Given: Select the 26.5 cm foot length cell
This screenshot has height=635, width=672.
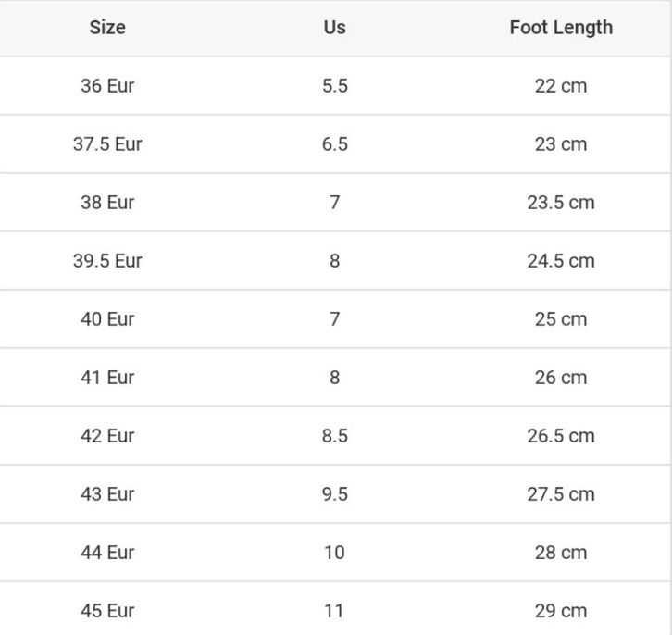Looking at the screenshot, I should (x=561, y=436).
